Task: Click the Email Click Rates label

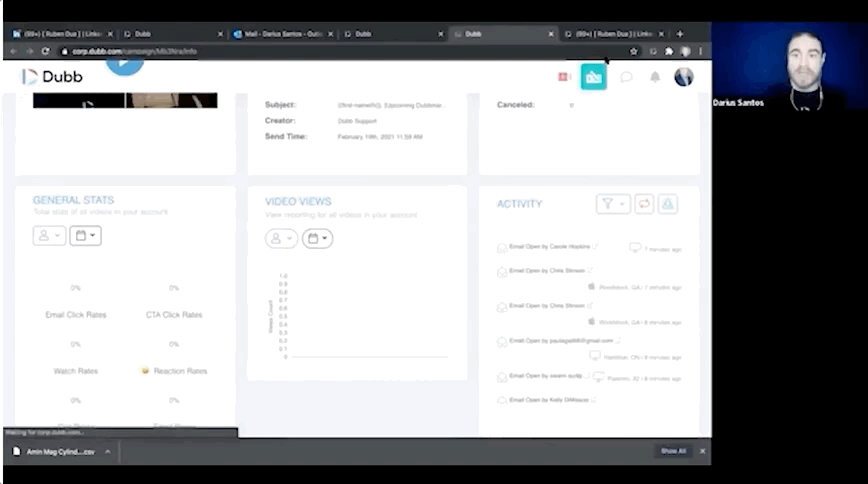Action: 76,315
